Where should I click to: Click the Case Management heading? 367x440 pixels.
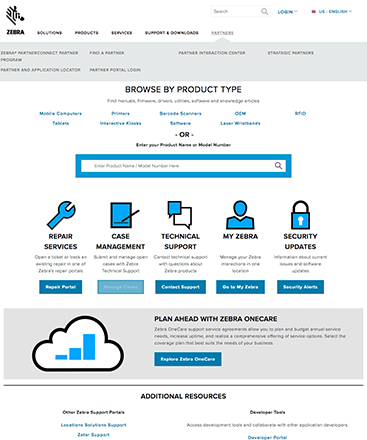point(120,241)
